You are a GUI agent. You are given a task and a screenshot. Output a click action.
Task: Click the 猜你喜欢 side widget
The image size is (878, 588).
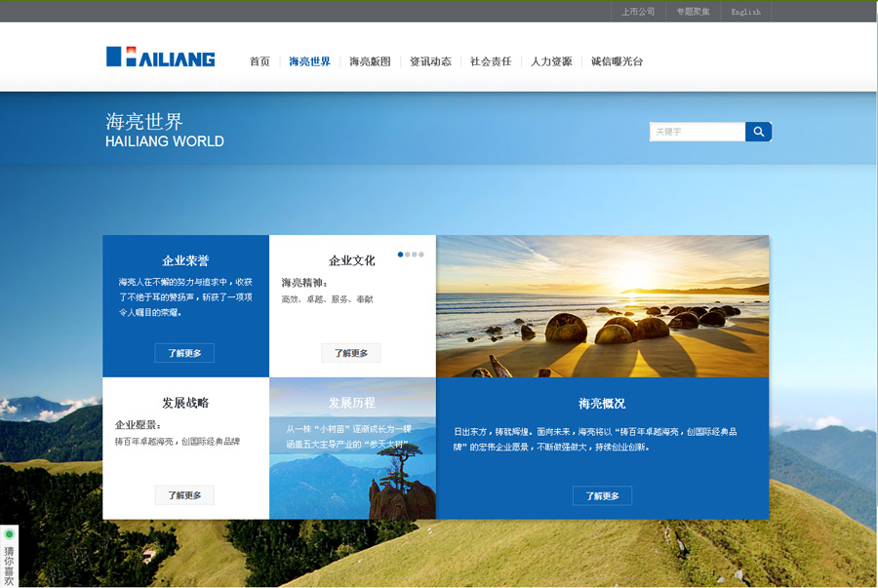tap(9, 556)
